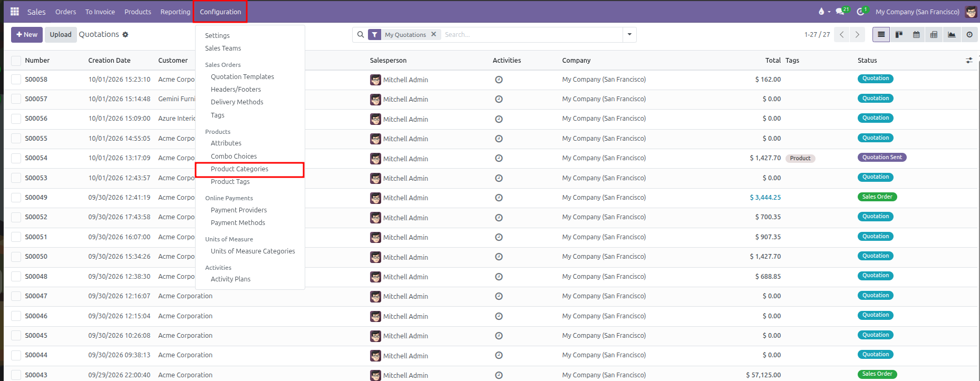Select all quotations with header checkbox
Image resolution: width=980 pixels, height=381 pixels.
pos(16,61)
